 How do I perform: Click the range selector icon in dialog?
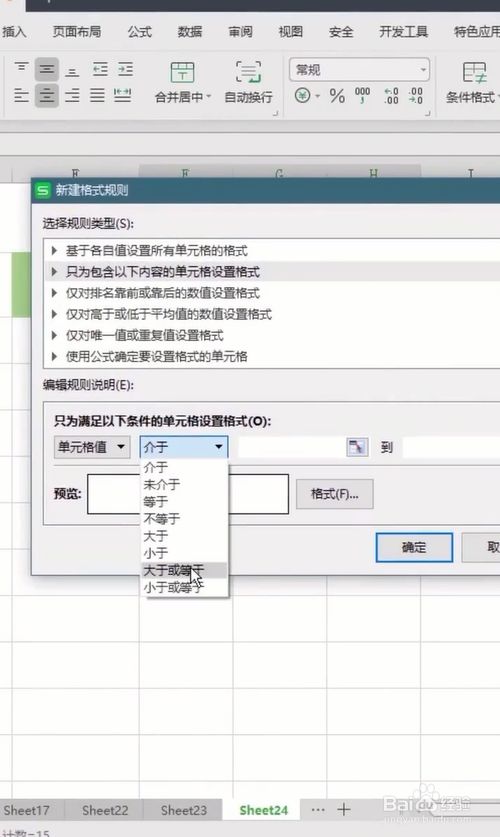(x=357, y=447)
